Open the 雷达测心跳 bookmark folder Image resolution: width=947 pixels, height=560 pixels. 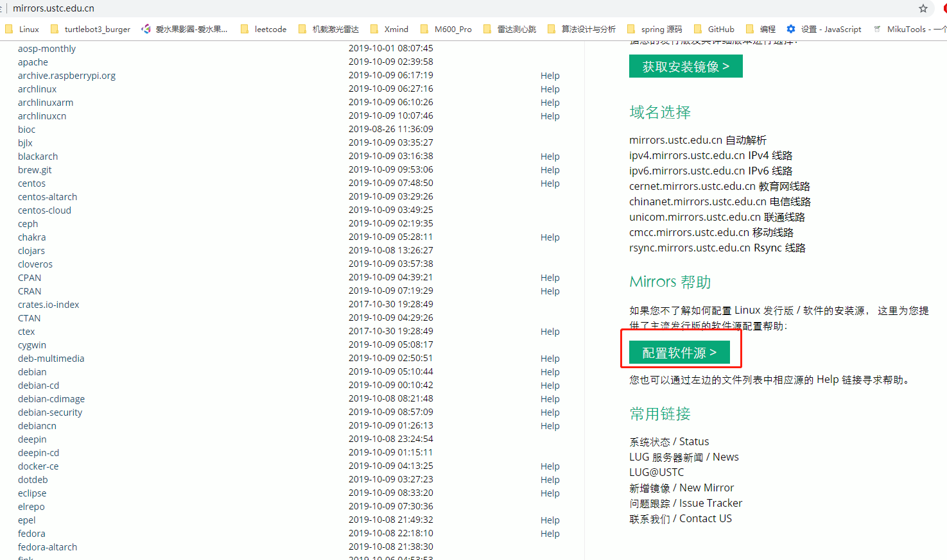(509, 29)
